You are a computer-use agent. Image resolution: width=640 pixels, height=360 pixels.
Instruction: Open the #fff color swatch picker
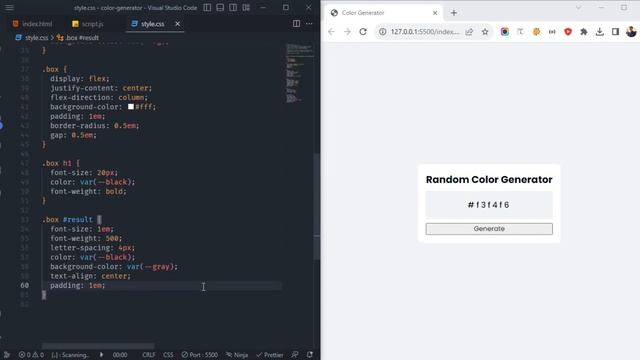[x=131, y=107]
